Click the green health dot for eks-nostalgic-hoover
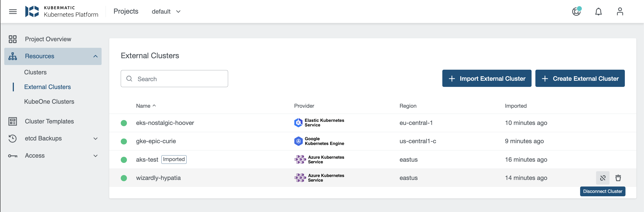This screenshot has width=644, height=212. click(124, 123)
